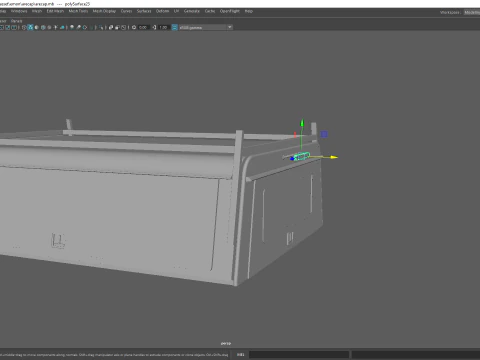Viewport: 480px width, 360px height.
Task: Open the Mesh Display menu
Action: [x=104, y=11]
